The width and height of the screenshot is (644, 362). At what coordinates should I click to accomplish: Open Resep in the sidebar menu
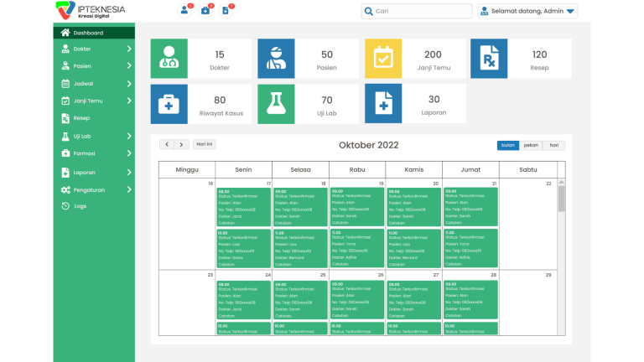pos(81,118)
